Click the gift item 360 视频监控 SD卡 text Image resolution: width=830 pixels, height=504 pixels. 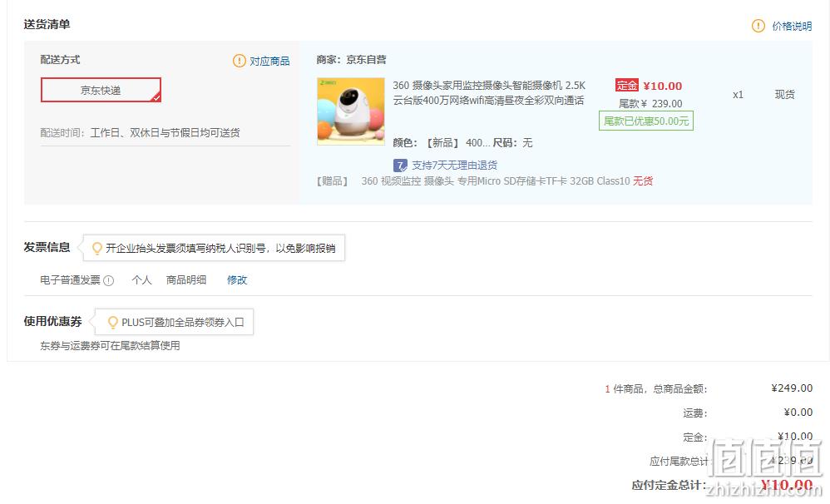(496, 181)
